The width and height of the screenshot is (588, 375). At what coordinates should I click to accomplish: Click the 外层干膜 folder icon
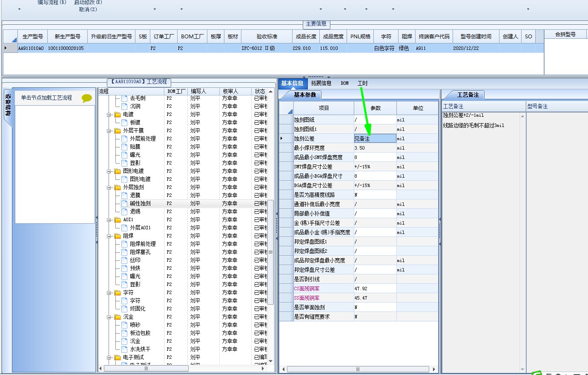118,131
